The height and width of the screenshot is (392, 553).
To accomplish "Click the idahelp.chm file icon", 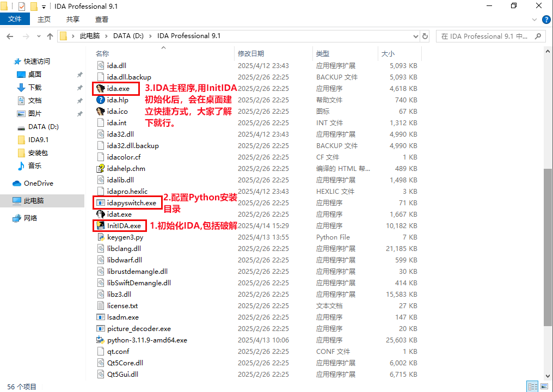I will point(101,168).
